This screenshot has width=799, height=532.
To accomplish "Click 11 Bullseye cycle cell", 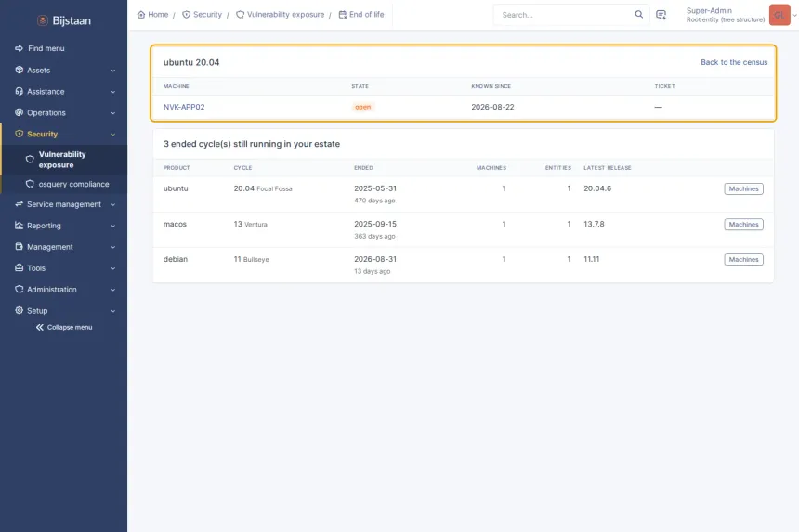I will click(x=251, y=259).
